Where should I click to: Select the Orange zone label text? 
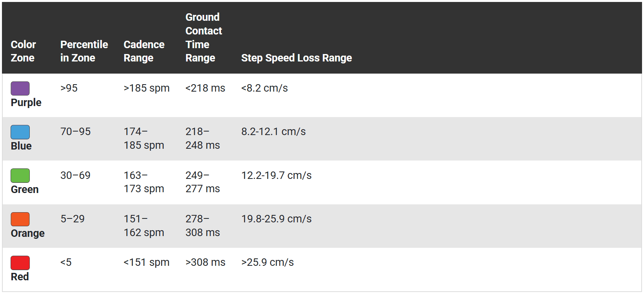pyautogui.click(x=27, y=233)
